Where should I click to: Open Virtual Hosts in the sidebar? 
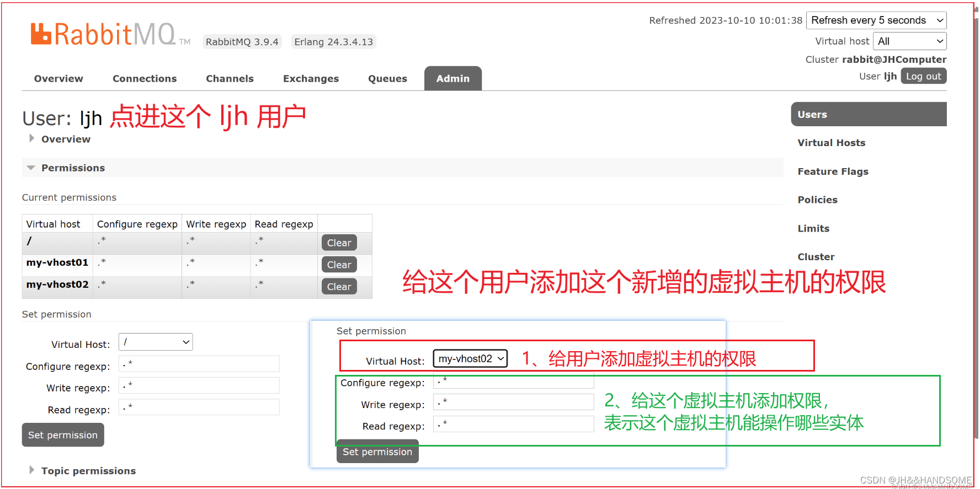[831, 143]
